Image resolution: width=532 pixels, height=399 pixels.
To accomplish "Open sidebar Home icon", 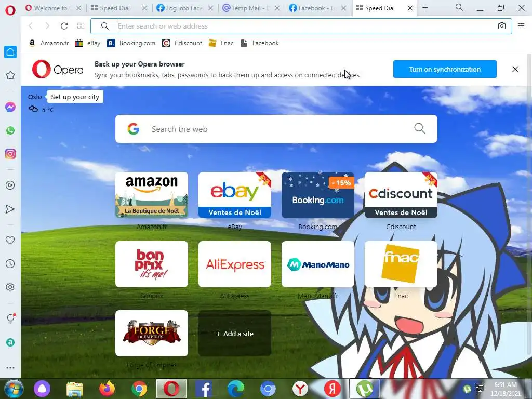I will 10,52.
